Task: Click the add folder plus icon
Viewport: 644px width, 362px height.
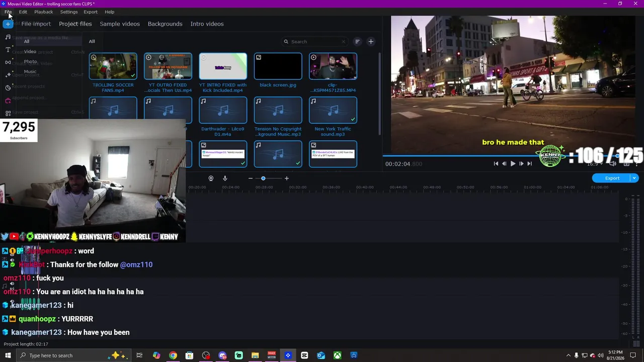Action: click(x=371, y=42)
